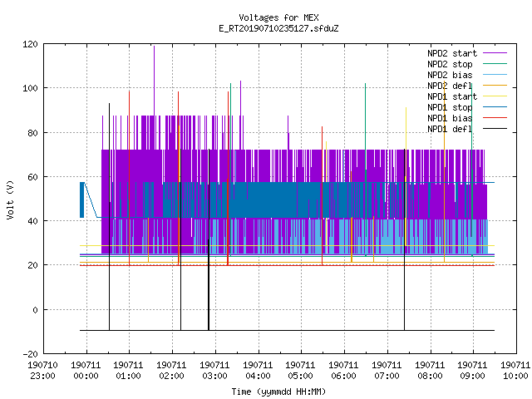Screen dimensions: 532x399
Task: Click the Volt (V) y-axis label
Action: coord(10,199)
